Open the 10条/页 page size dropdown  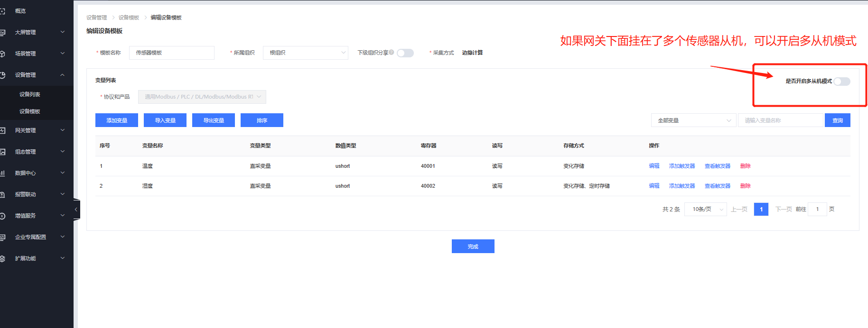pyautogui.click(x=705, y=209)
